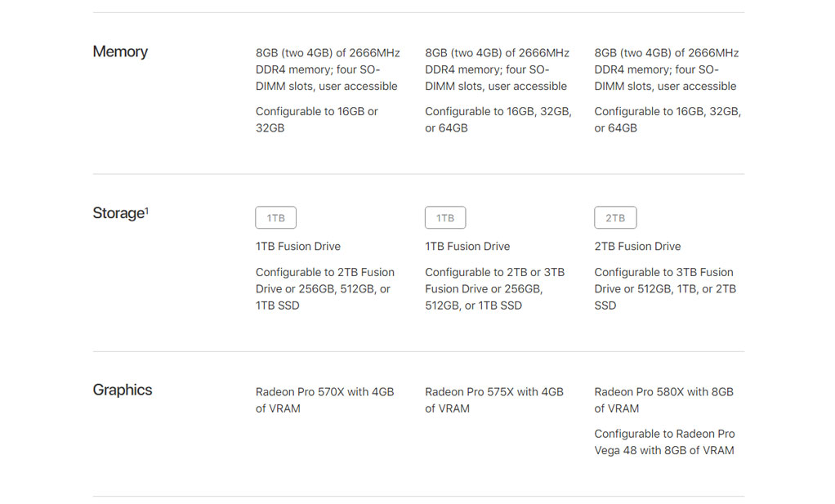This screenshot has width=835, height=504.
Task: Click the middle column Configurable to 64GB memory text
Action: click(x=498, y=120)
